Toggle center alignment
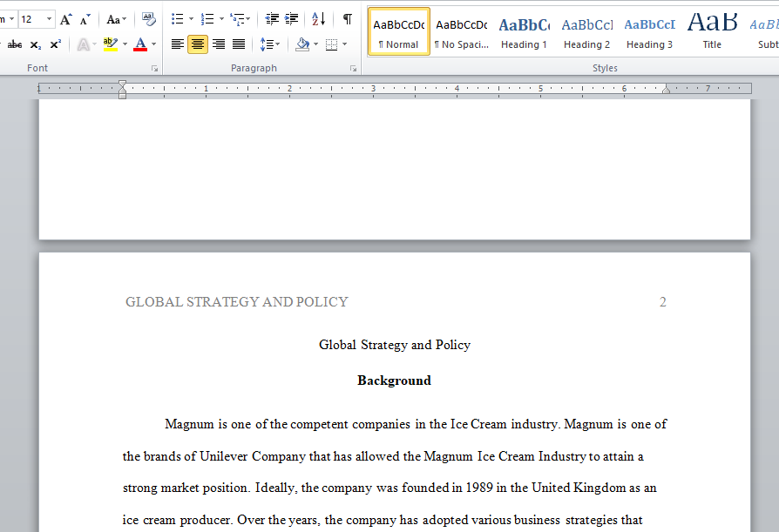Viewport: 779px width, 532px height. pos(198,44)
